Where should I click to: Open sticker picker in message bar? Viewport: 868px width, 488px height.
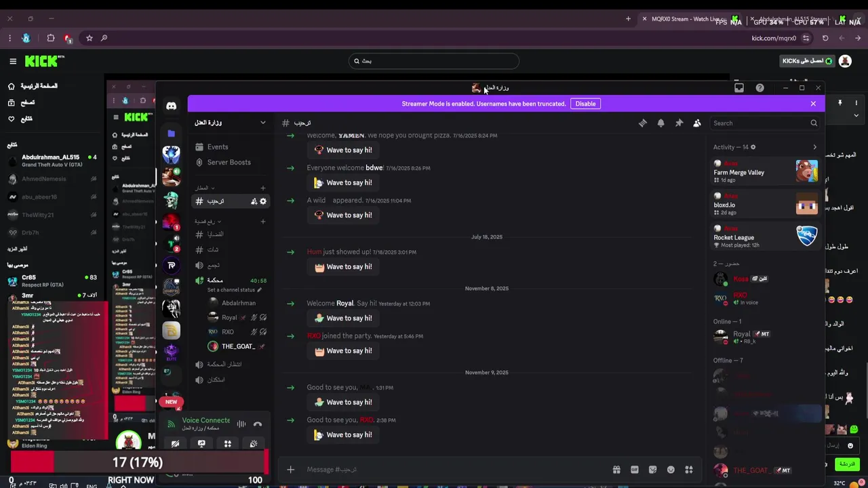point(652,470)
